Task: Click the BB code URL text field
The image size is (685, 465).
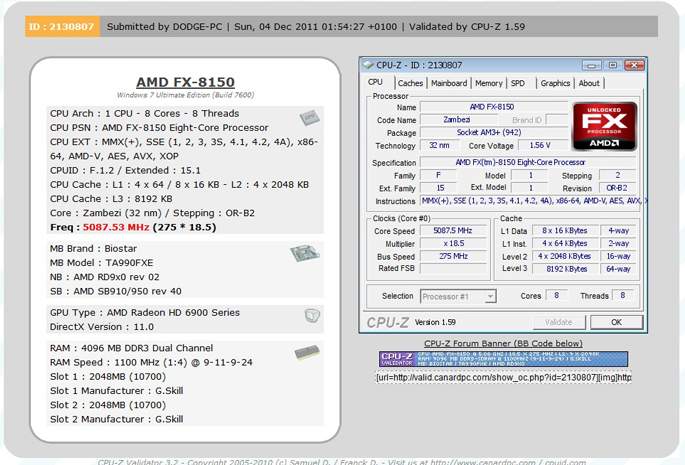Action: [x=503, y=377]
